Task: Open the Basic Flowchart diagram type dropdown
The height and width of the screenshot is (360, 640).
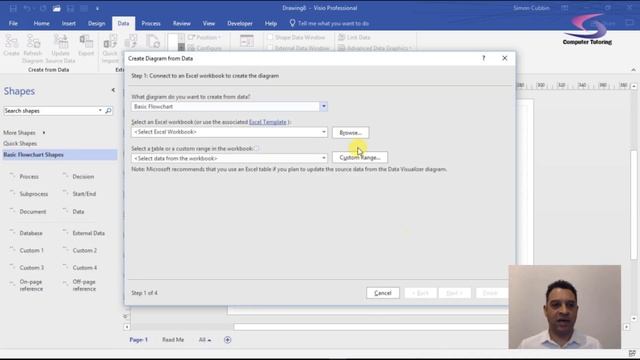Action: pos(323,107)
